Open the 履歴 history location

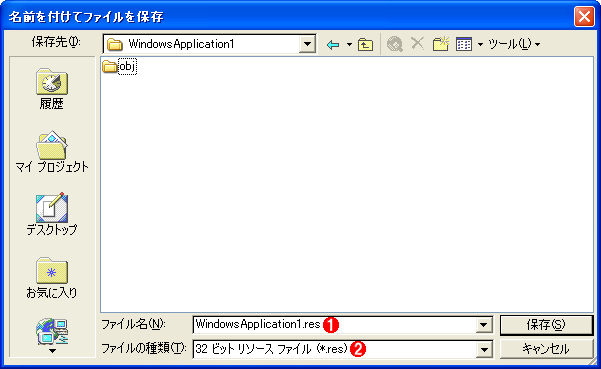[x=52, y=89]
